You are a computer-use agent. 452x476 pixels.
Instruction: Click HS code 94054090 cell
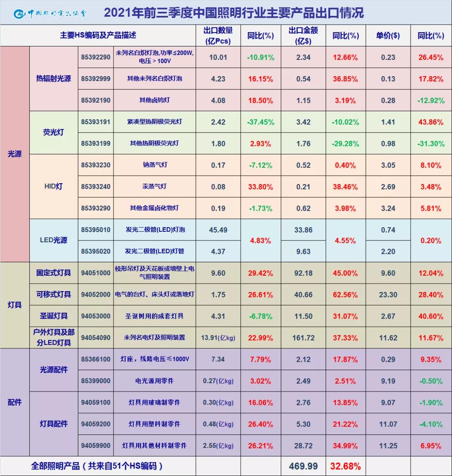[96, 338]
